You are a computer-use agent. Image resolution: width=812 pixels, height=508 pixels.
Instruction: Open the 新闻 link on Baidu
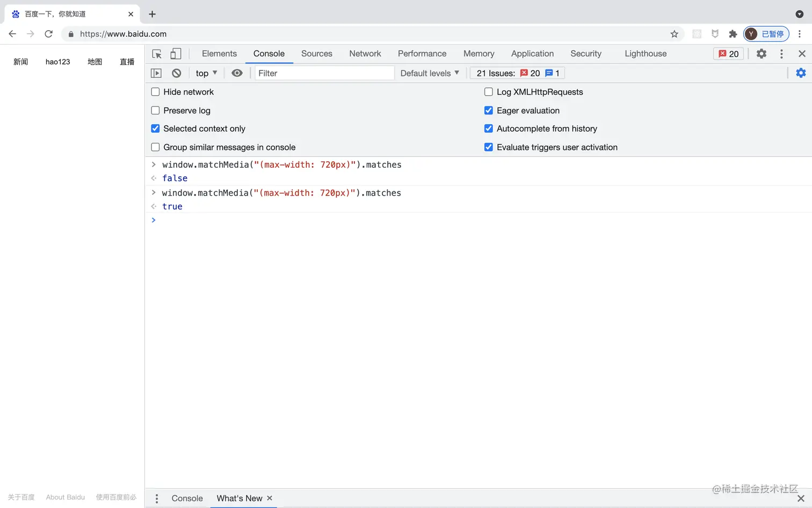[21, 62]
